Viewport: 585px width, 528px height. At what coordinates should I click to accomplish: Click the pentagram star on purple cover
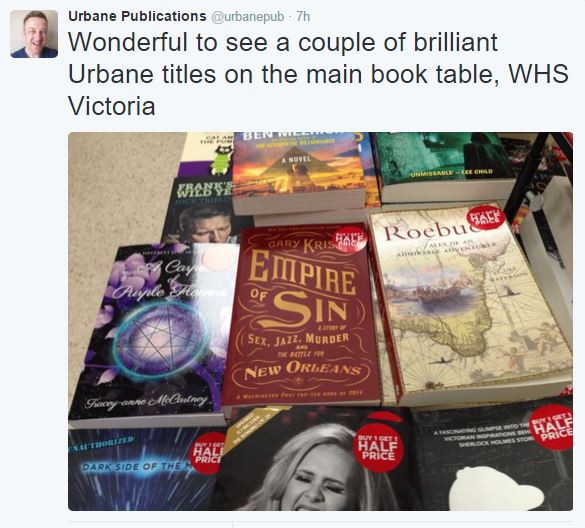coord(161,339)
